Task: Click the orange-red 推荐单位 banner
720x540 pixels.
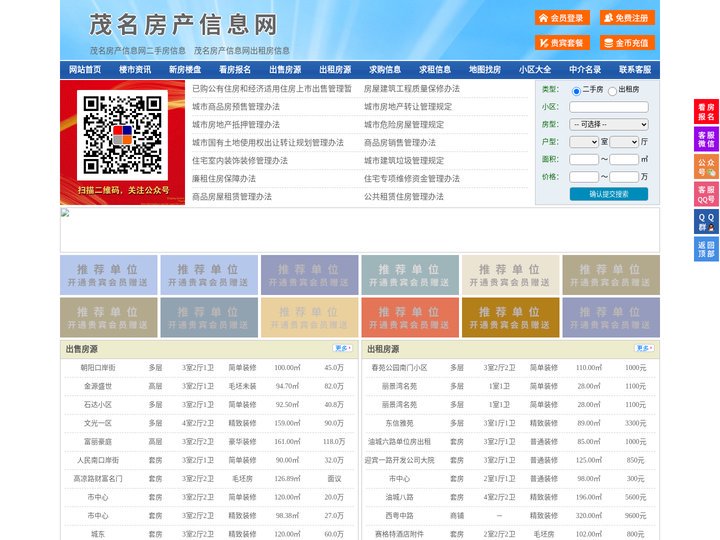Action: click(x=410, y=317)
